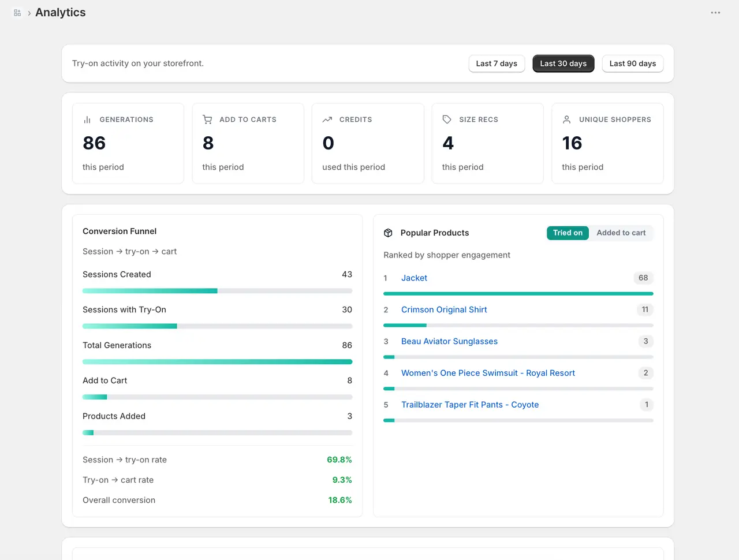Click the Sessions Created progress bar
The height and width of the screenshot is (560, 739).
coord(217,291)
